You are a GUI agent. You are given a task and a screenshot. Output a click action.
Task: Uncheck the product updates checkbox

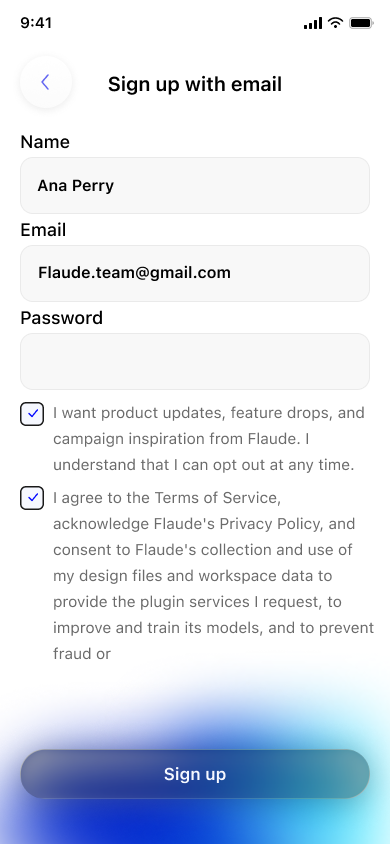(32, 414)
